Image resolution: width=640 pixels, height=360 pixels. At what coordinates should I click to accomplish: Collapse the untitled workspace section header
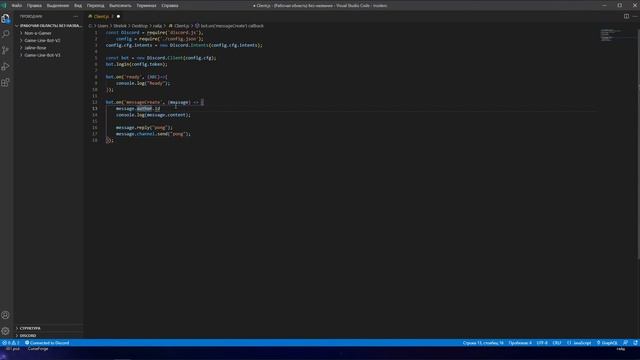click(49, 26)
